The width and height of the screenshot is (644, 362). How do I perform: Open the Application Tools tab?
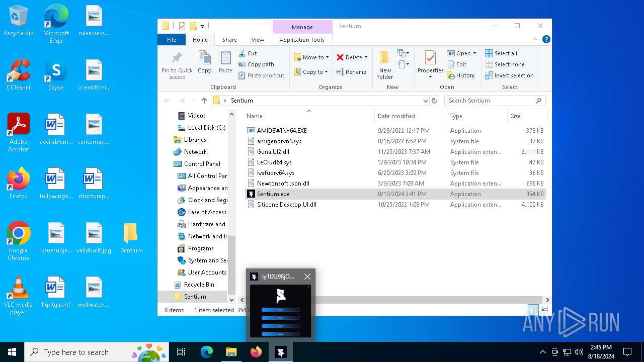302,40
